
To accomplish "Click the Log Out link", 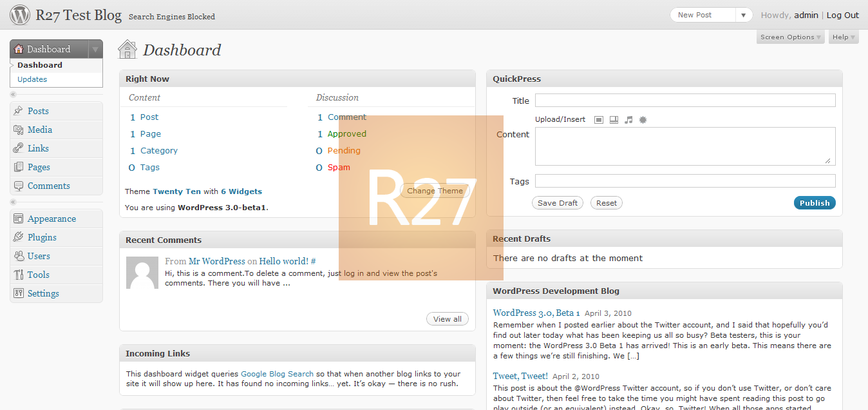I will (x=843, y=15).
